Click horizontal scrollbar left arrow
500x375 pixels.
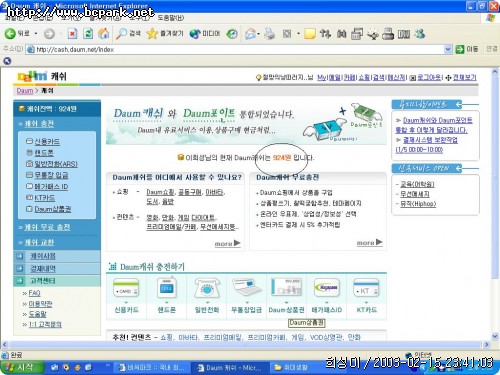coord(4,344)
